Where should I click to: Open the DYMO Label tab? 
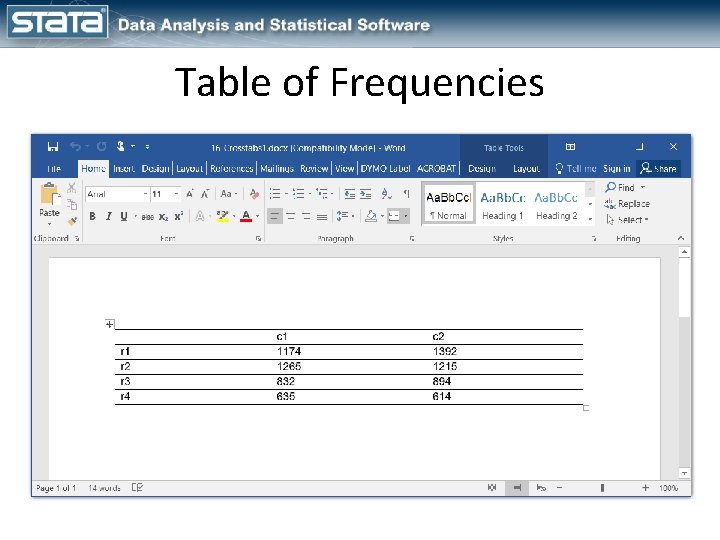(385, 169)
